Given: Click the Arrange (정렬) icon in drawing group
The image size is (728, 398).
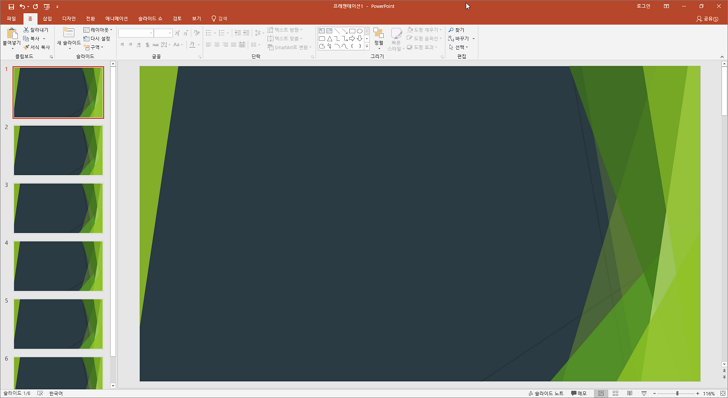Looking at the screenshot, I should pyautogui.click(x=378, y=33).
